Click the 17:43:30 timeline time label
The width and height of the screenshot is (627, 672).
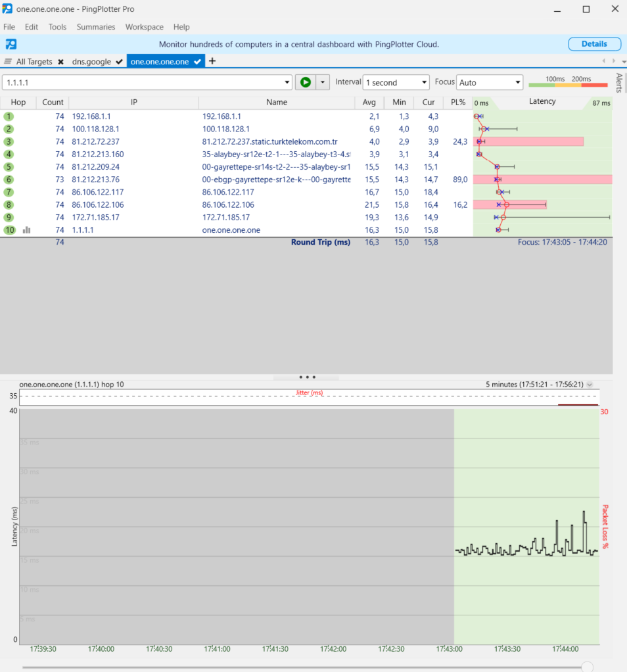(507, 649)
